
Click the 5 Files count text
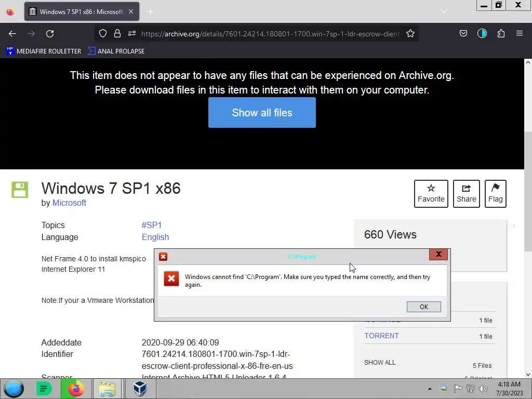pos(482,366)
